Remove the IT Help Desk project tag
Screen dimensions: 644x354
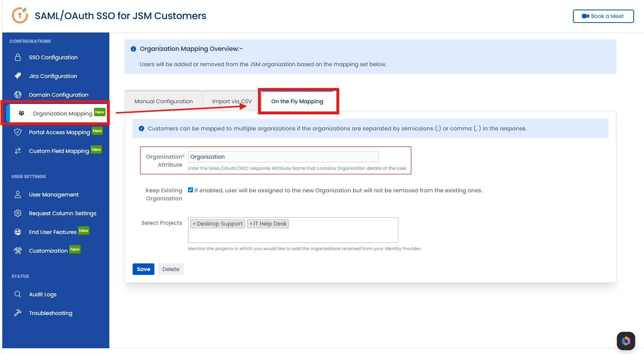[251, 224]
